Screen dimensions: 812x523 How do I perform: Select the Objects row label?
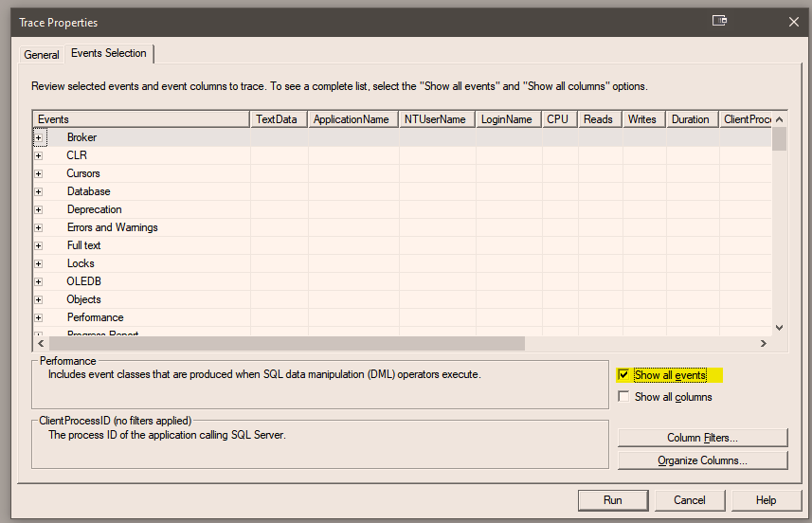pyautogui.click(x=83, y=299)
